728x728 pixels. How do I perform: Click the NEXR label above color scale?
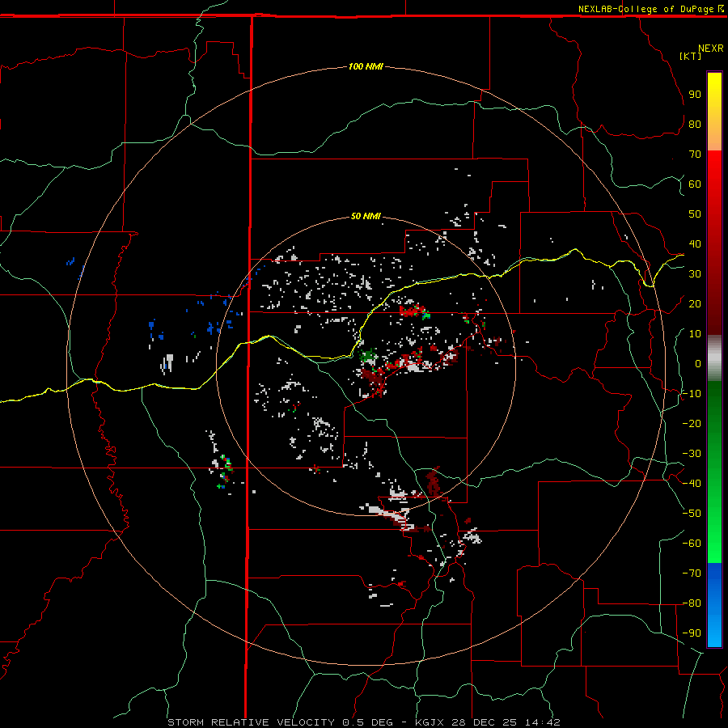coord(711,49)
